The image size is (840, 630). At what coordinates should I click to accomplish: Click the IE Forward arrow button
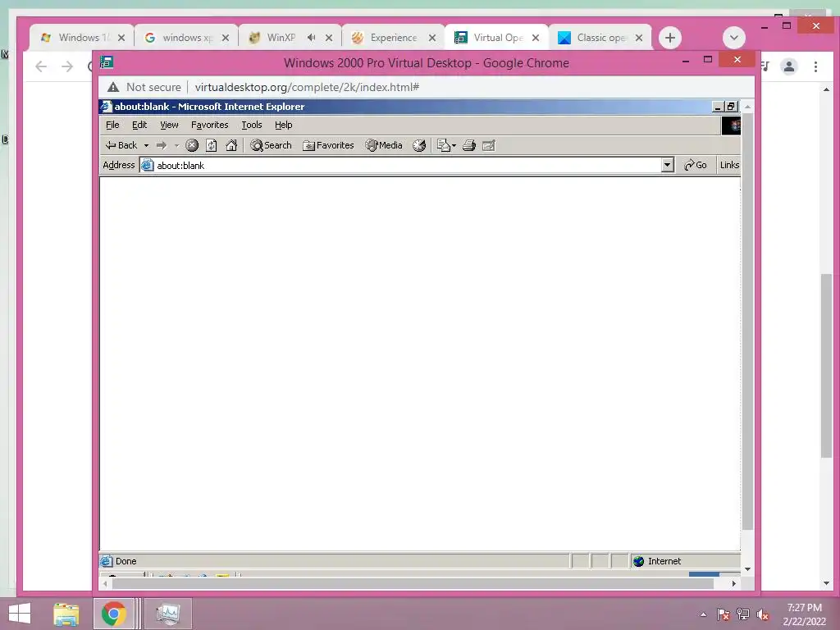[162, 145]
